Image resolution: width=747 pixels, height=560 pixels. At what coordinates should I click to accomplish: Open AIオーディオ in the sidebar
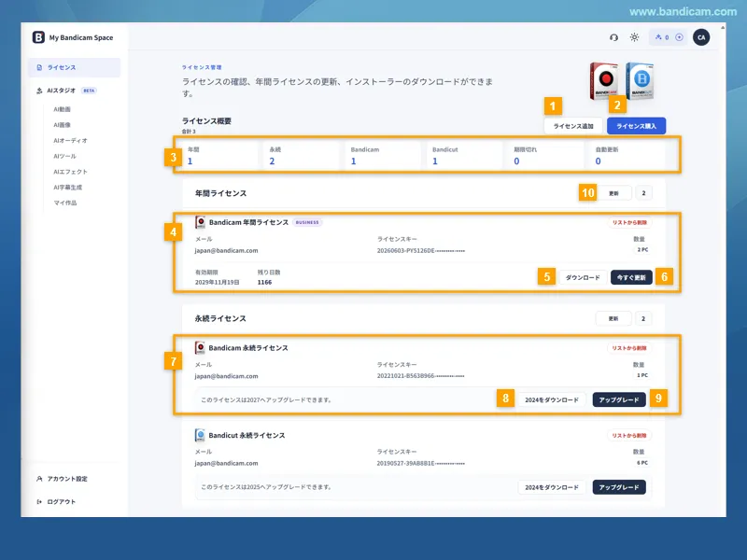70,141
